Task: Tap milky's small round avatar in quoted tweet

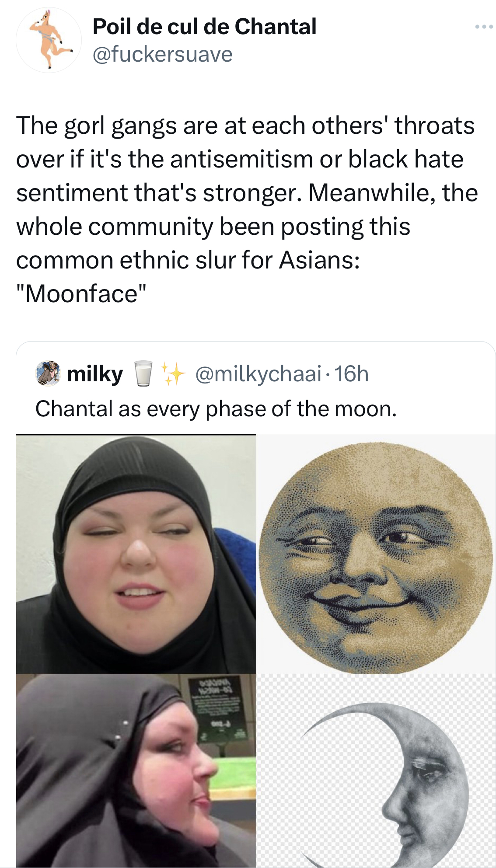Action: pyautogui.click(x=47, y=373)
